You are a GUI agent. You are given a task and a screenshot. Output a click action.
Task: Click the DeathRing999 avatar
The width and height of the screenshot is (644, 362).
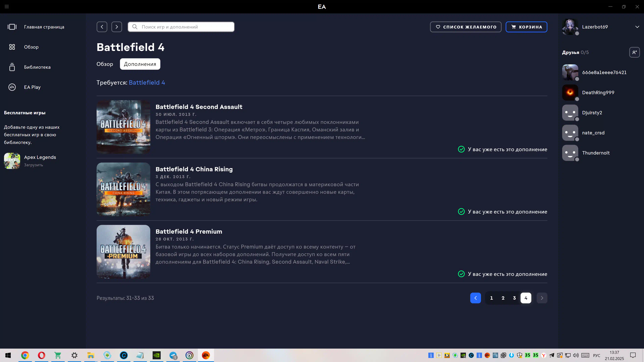[570, 93]
